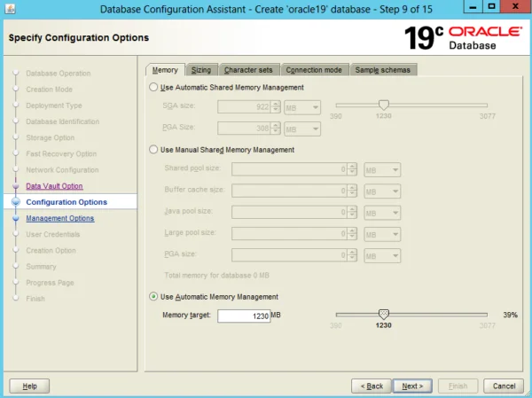532x398 pixels.
Task: Open the Character sets tab
Action: pos(248,70)
